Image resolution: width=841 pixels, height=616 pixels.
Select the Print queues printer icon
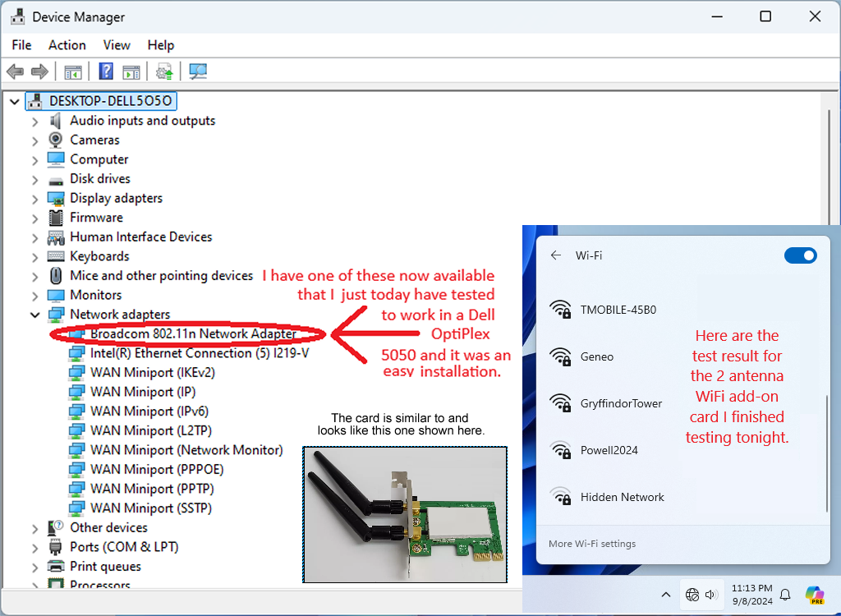pyautogui.click(x=56, y=566)
